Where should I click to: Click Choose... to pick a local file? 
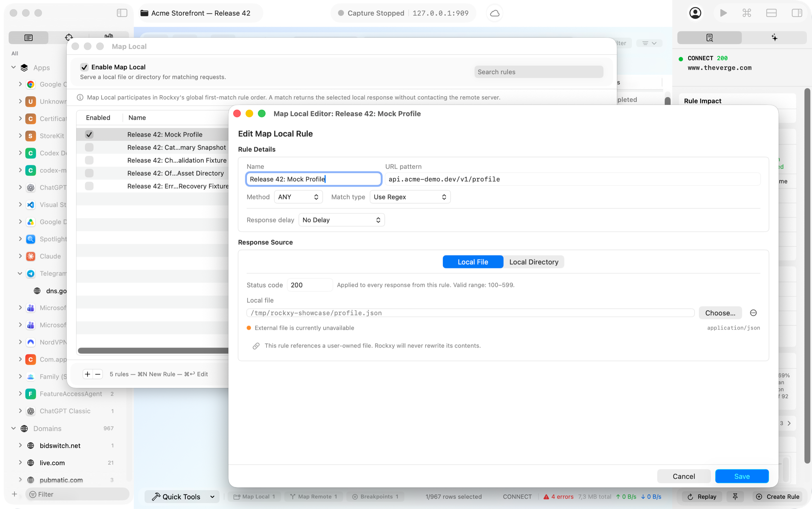(720, 313)
